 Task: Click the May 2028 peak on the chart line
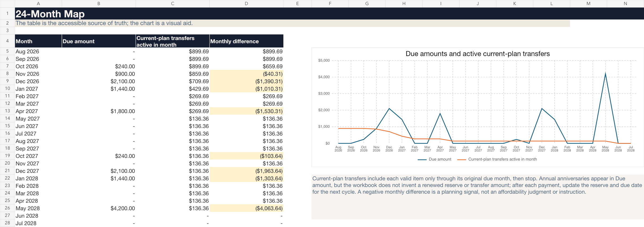click(605, 73)
